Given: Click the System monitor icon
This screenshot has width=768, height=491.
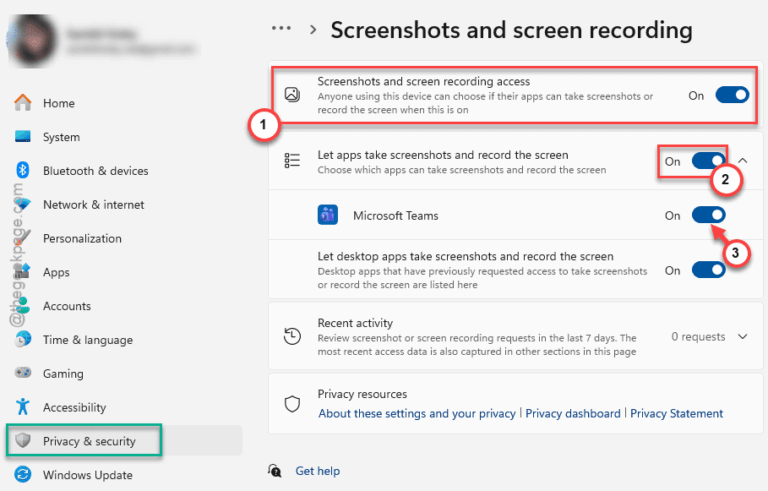Looking at the screenshot, I should (23, 136).
